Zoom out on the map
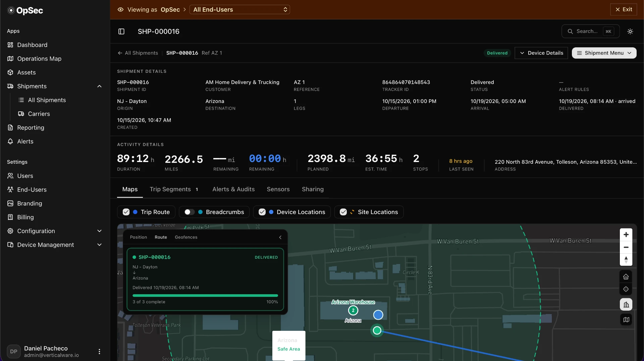Viewport: 644px width, 361px height. coord(626,247)
